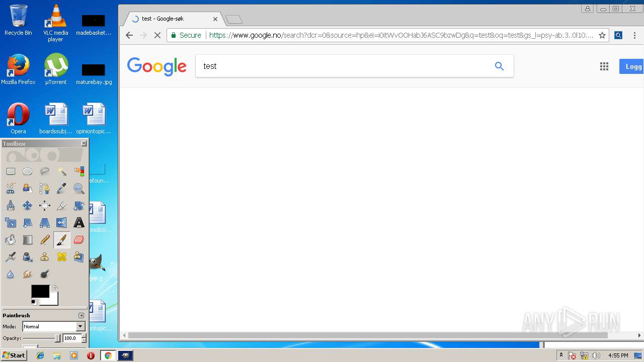Image resolution: width=644 pixels, height=362 pixels.
Task: Click the blue search extension icon in Chrome
Action: point(618,35)
